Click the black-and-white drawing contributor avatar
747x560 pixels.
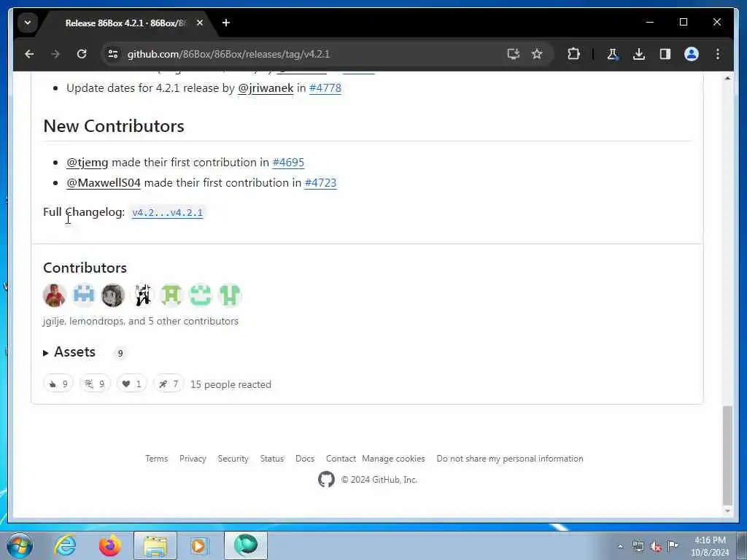point(142,295)
